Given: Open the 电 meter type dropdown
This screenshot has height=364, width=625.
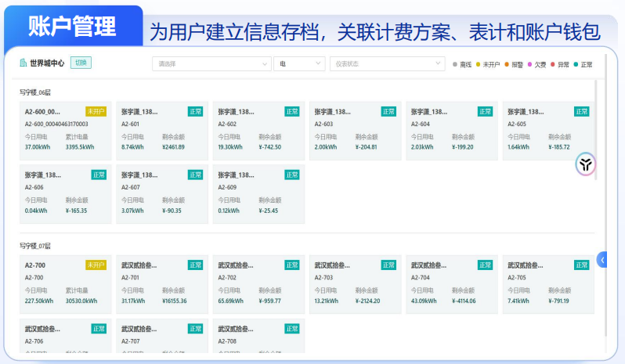Looking at the screenshot, I should point(299,63).
